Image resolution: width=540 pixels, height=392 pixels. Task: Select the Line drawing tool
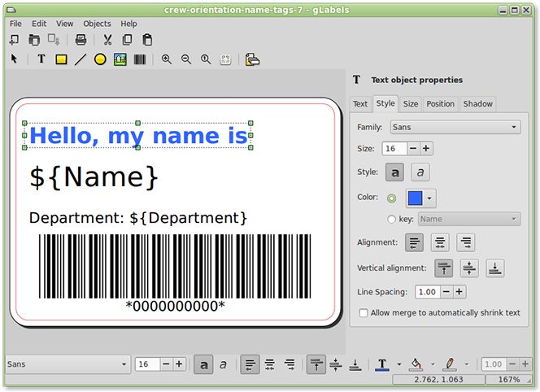pos(81,59)
